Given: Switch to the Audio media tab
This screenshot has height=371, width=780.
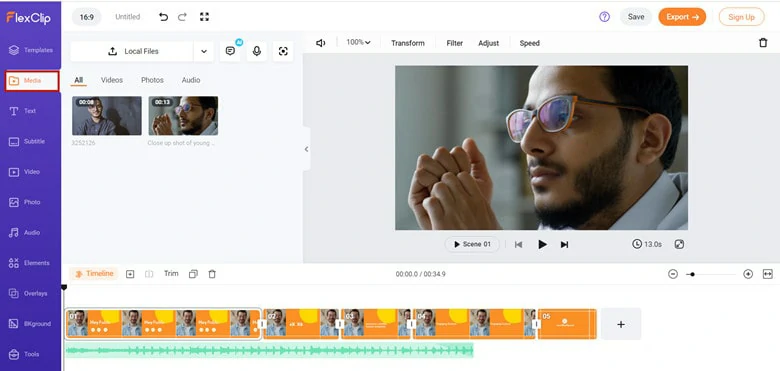Looking at the screenshot, I should pos(191,80).
